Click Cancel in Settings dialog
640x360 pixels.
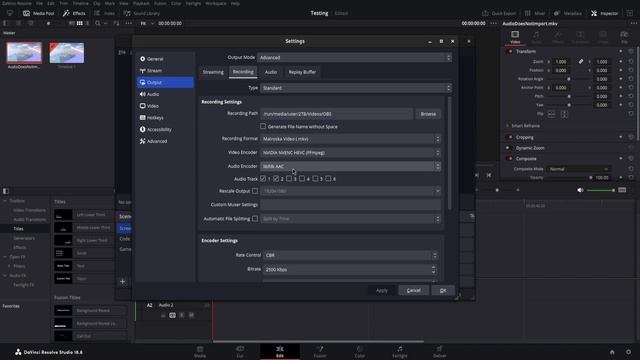tap(413, 290)
